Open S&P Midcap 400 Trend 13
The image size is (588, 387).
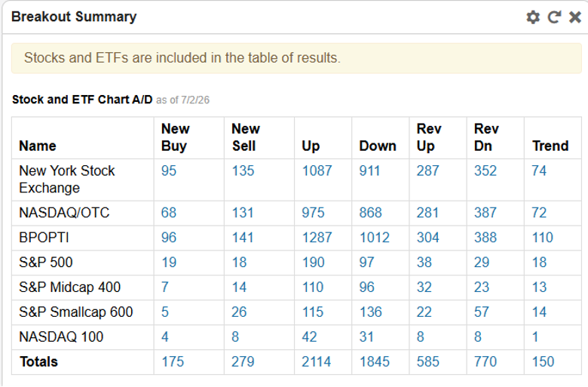[x=539, y=287]
